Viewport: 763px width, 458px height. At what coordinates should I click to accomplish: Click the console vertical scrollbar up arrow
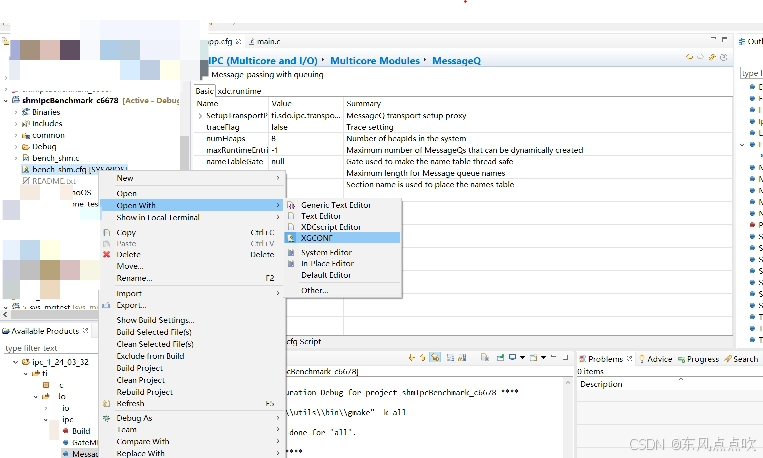point(568,383)
